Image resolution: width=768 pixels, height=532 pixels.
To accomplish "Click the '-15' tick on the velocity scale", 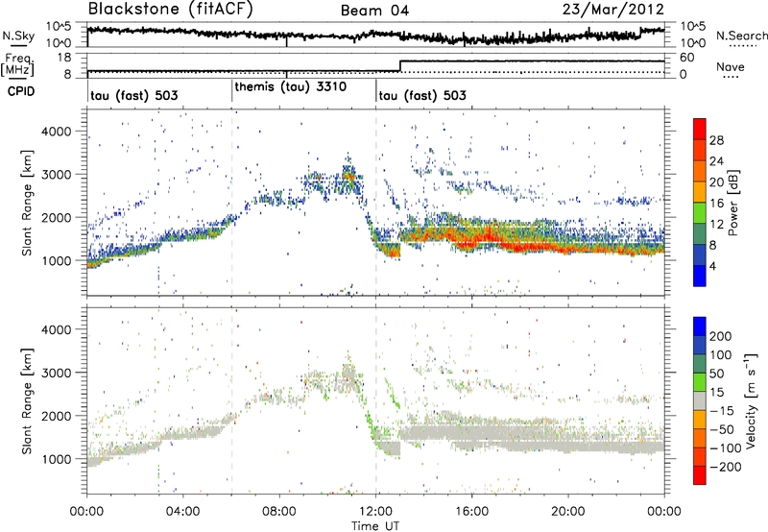I will [722, 410].
